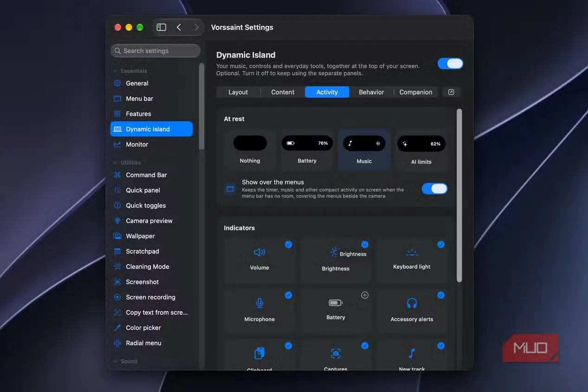The width and height of the screenshot is (588, 392).
Task: Open the Features grid icon in sidebar
Action: (x=117, y=114)
